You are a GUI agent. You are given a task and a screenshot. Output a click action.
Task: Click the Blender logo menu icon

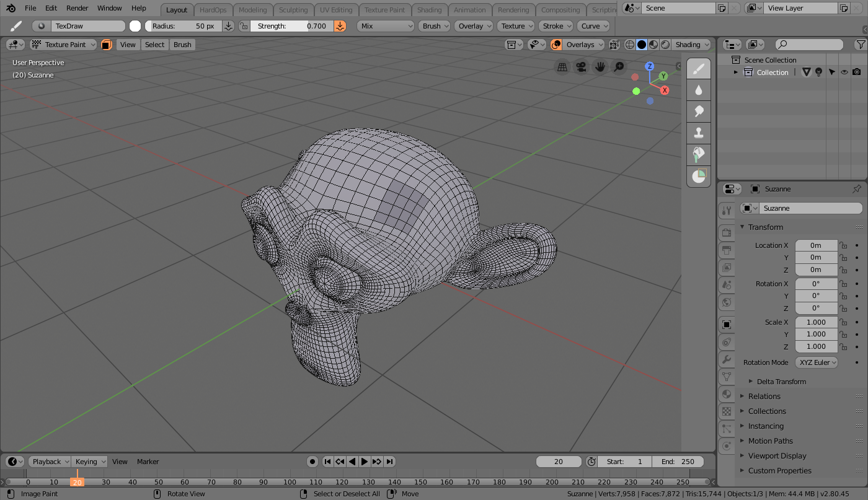coord(11,8)
